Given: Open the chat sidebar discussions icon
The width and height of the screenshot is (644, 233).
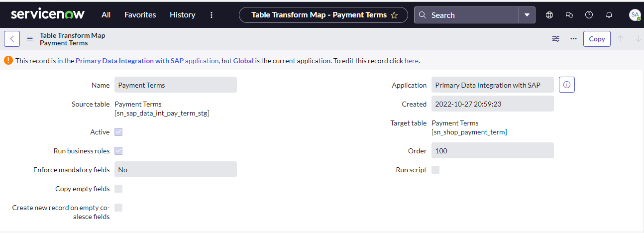Looking at the screenshot, I should coord(569,15).
